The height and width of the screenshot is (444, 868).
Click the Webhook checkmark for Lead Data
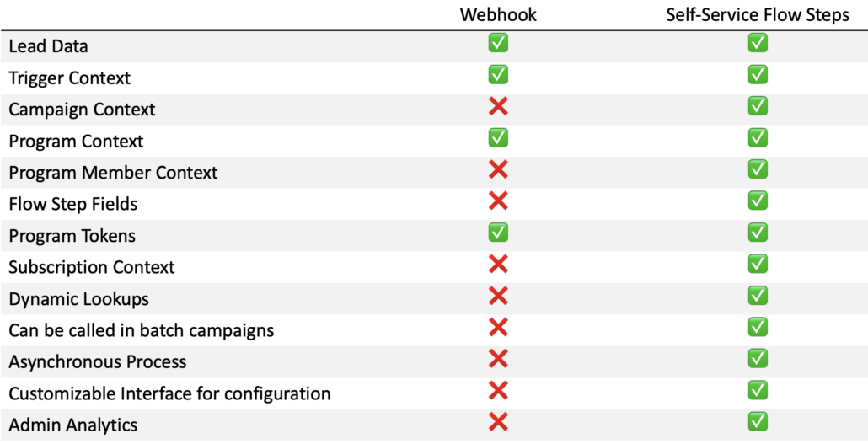[498, 43]
